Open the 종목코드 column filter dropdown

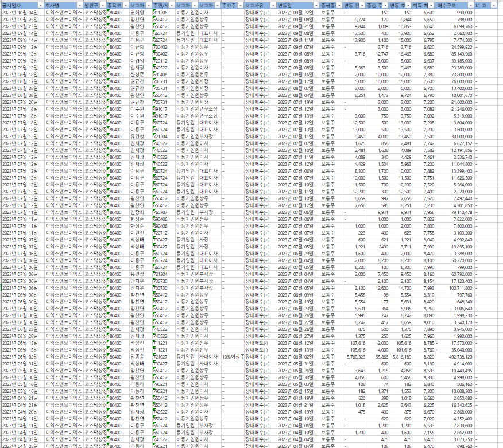126,5
